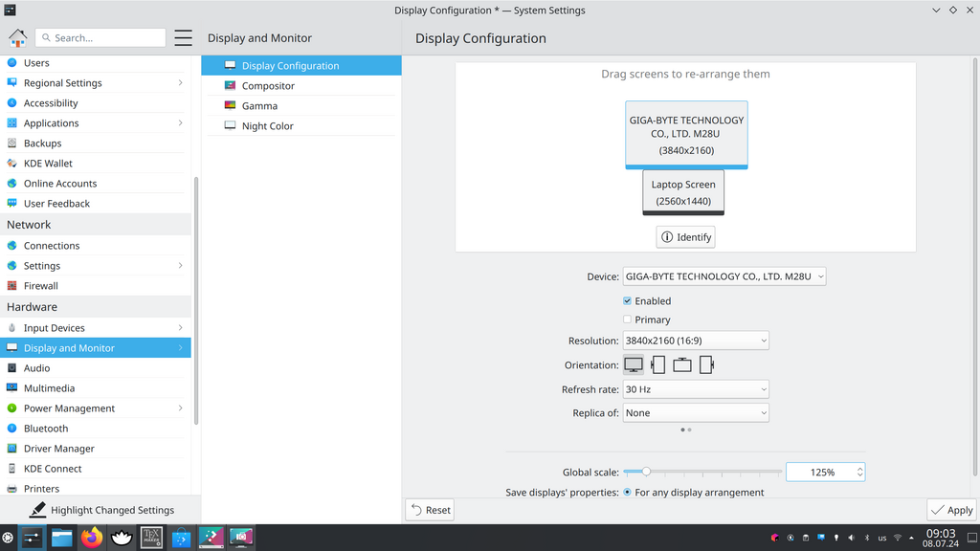The image size is (980, 551).
Task: Select upside-down orientation icon
Action: coord(681,364)
